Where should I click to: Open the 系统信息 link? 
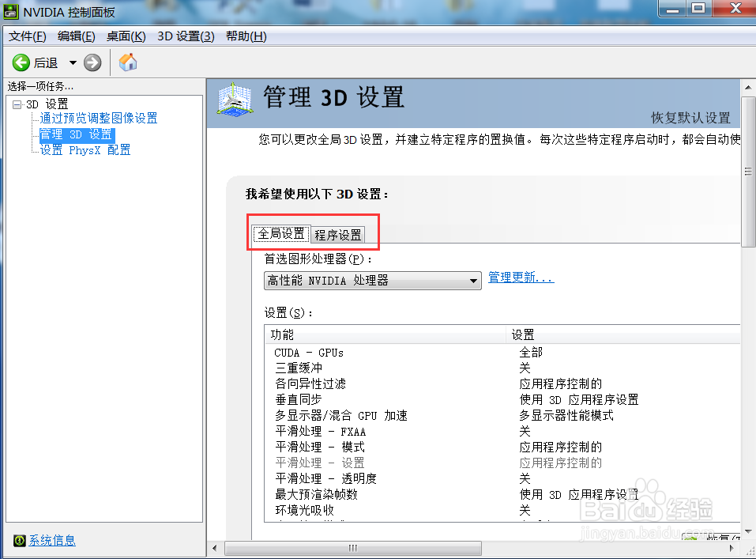pos(52,541)
